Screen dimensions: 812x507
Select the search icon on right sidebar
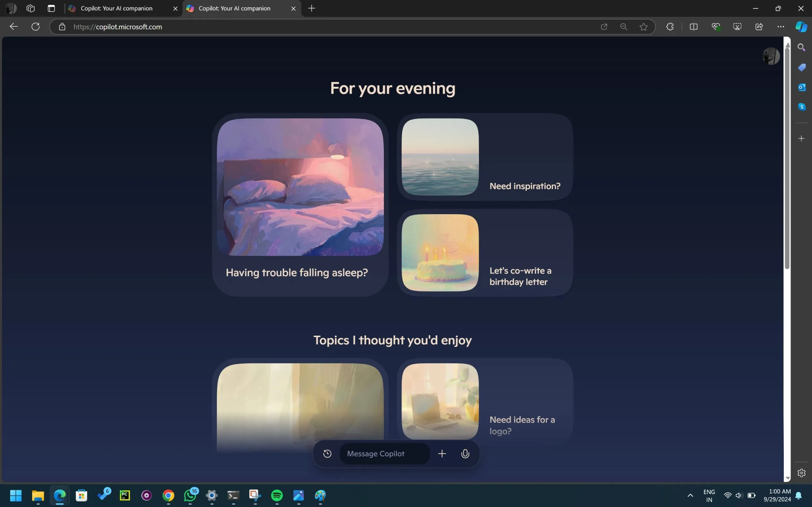pyautogui.click(x=802, y=47)
